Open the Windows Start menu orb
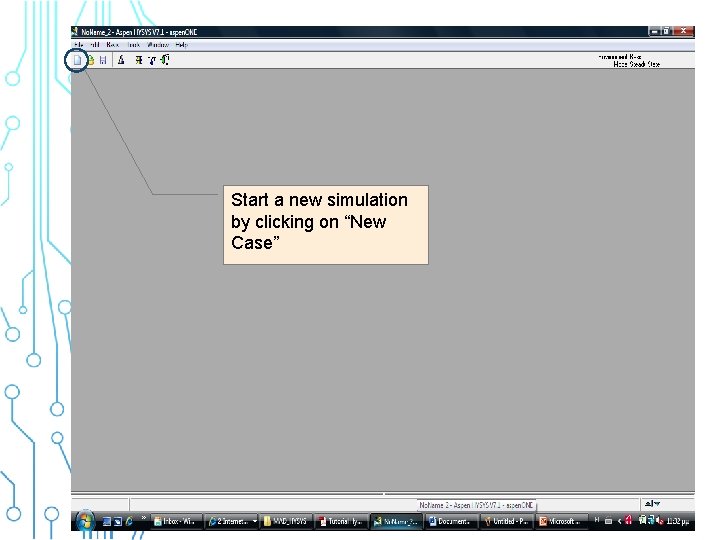 pos(85,521)
